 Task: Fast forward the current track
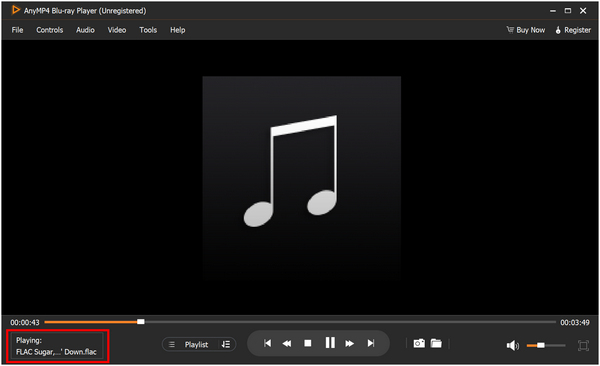click(x=349, y=343)
